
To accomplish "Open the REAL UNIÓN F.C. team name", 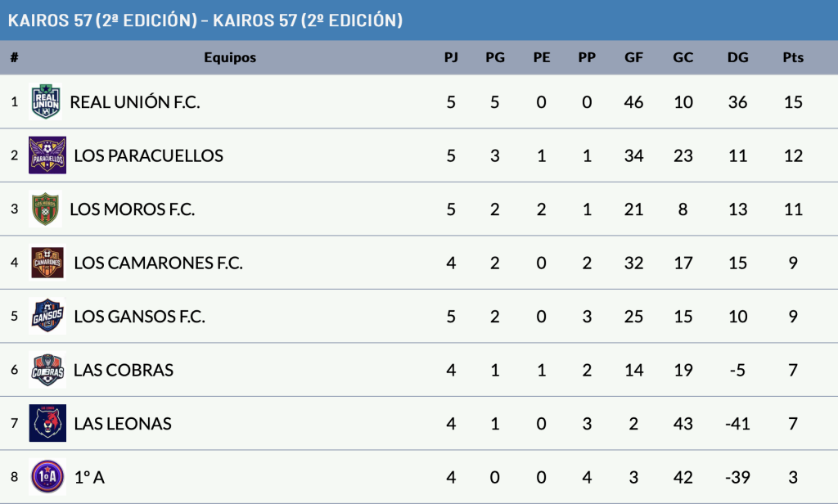I will (x=135, y=102).
